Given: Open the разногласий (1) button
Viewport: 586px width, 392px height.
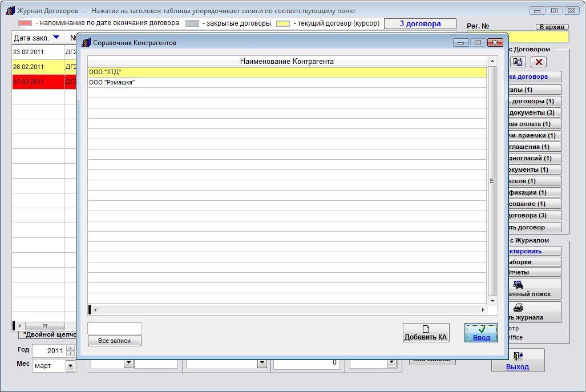Looking at the screenshot, I should (535, 158).
